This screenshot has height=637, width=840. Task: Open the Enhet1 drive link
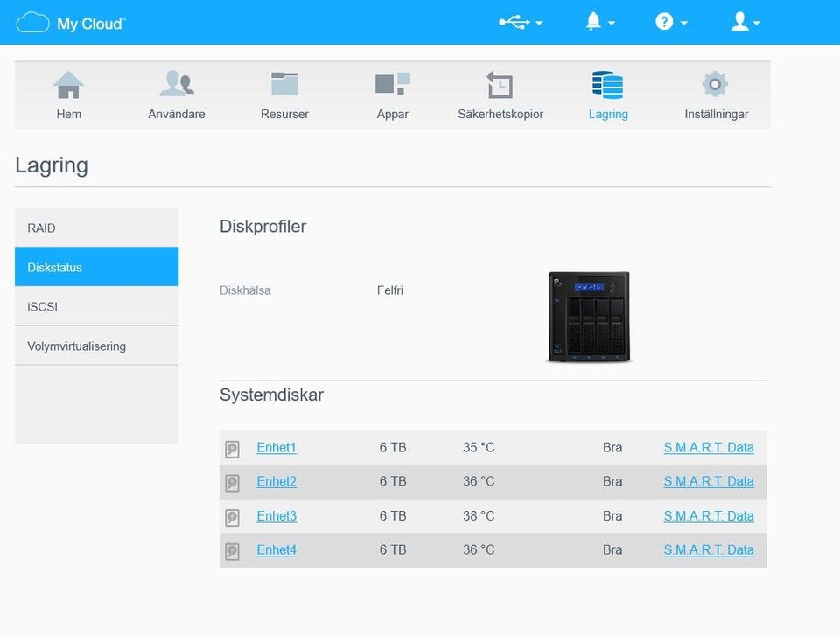(276, 448)
